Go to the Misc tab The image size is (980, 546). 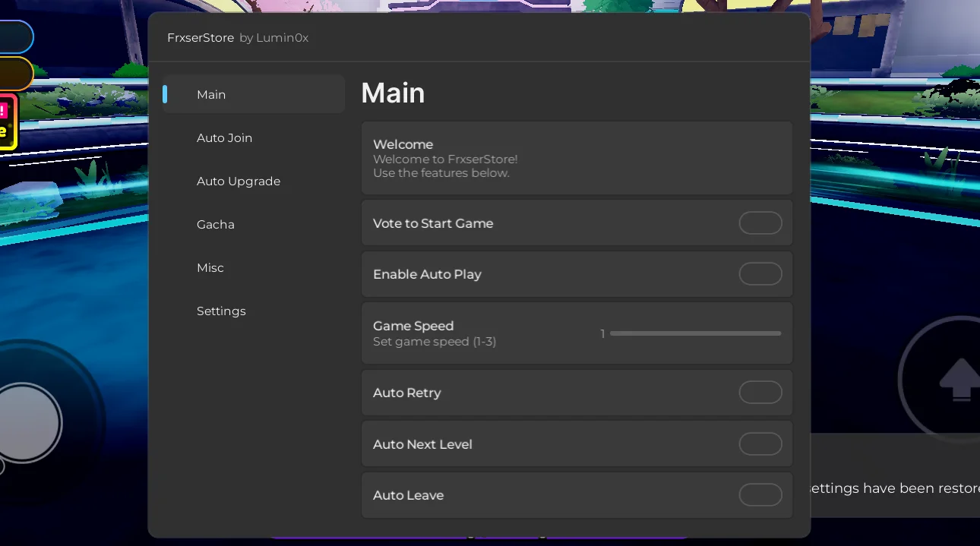click(x=254, y=267)
